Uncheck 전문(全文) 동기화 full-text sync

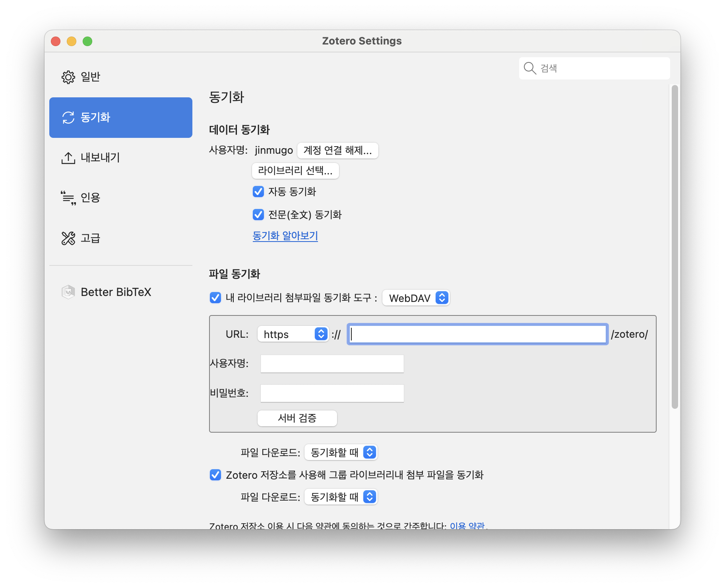coord(258,215)
